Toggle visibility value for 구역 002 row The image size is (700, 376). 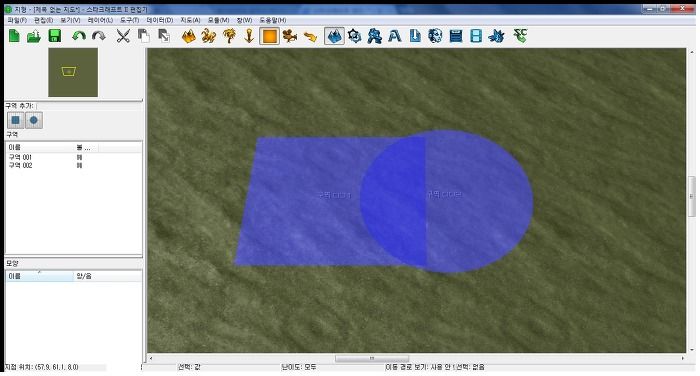[x=79, y=165]
